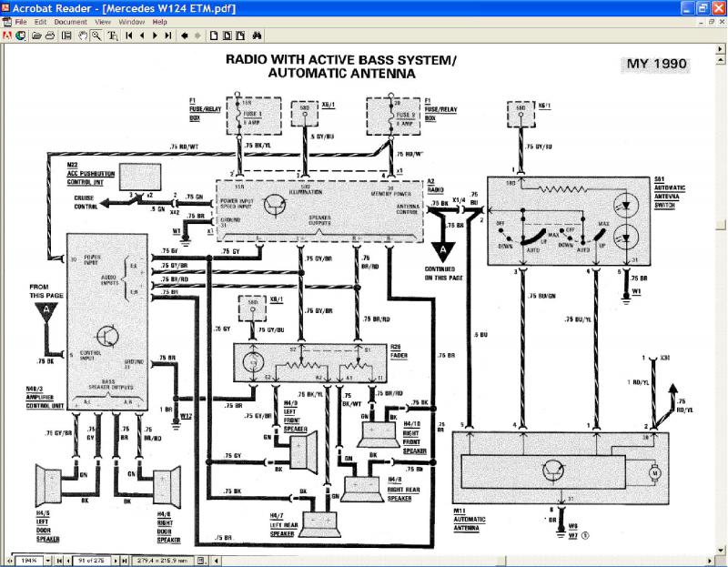Click the web browser globe toolbar icon
Viewport: 728px width, 567px height.
point(20,35)
